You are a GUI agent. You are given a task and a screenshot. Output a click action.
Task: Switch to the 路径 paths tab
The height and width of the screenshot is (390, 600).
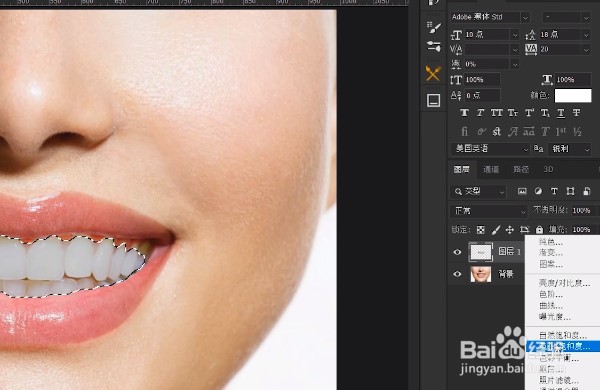(521, 169)
